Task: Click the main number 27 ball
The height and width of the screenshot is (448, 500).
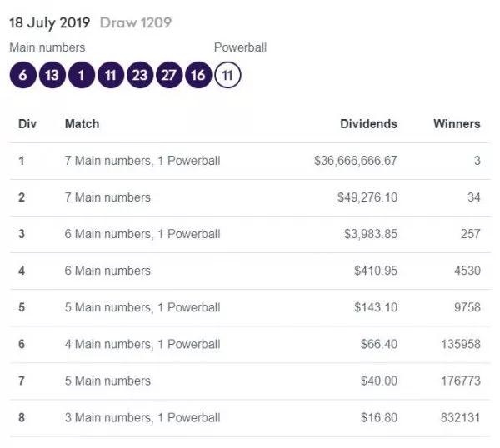Action: (x=168, y=76)
